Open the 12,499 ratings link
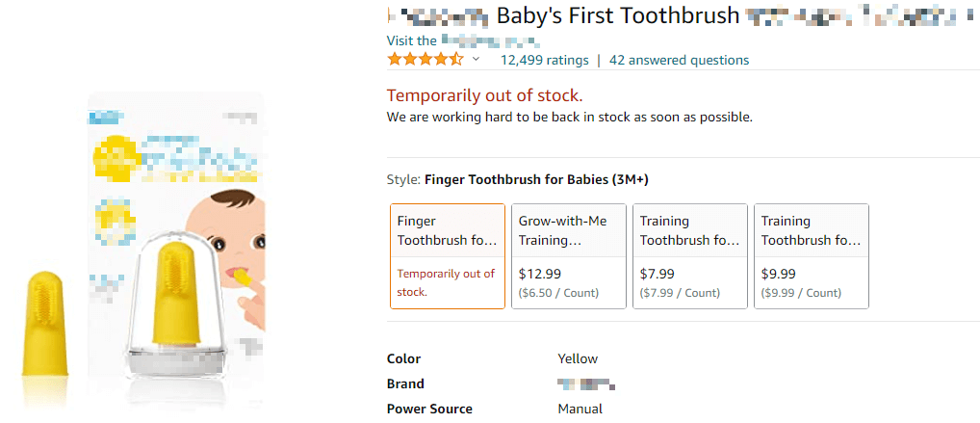This screenshot has height=423, width=980. point(544,60)
